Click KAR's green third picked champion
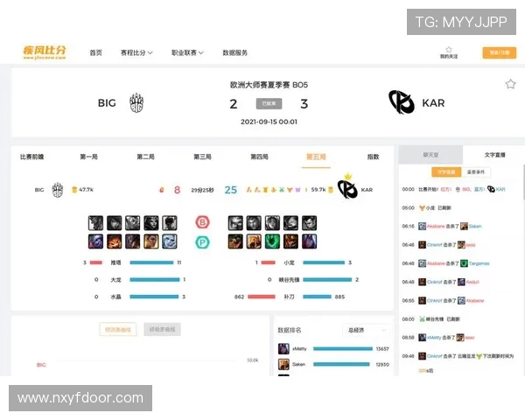 pyautogui.click(x=272, y=241)
